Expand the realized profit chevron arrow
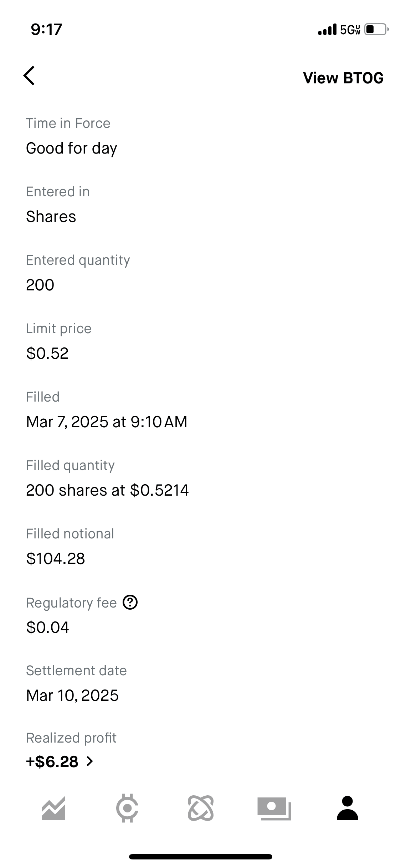Viewport: 401px width, 868px height. pos(90,761)
